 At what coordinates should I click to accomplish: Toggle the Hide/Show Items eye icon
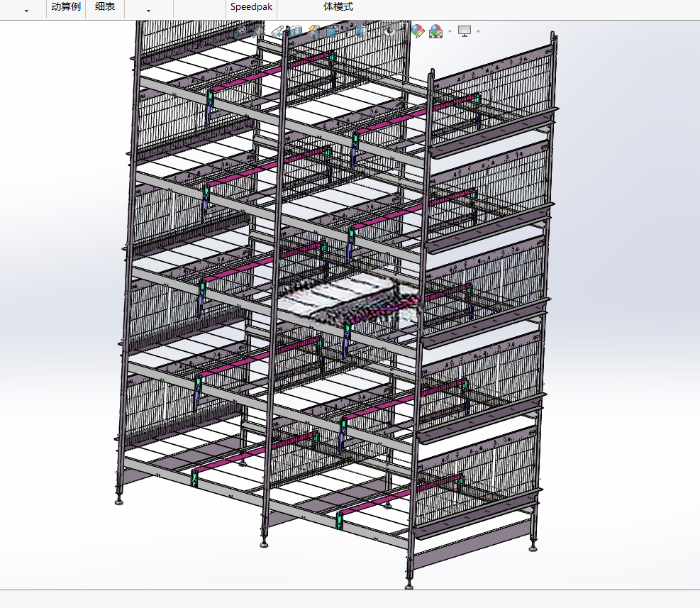click(x=390, y=31)
